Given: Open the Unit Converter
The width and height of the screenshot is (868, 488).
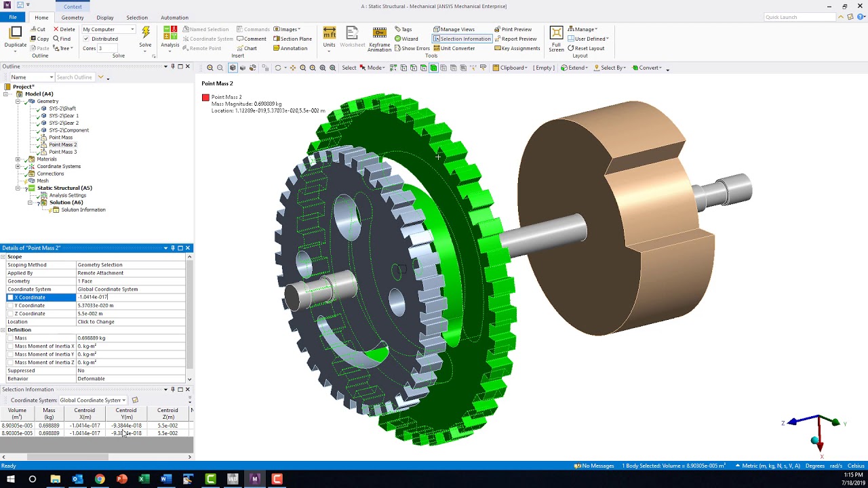Looking at the screenshot, I should (x=454, y=48).
